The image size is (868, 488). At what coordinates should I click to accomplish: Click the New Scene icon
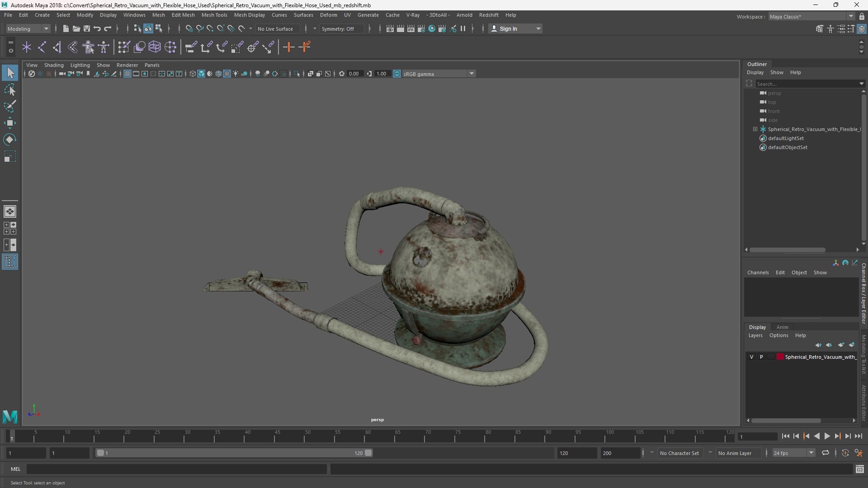coord(66,28)
